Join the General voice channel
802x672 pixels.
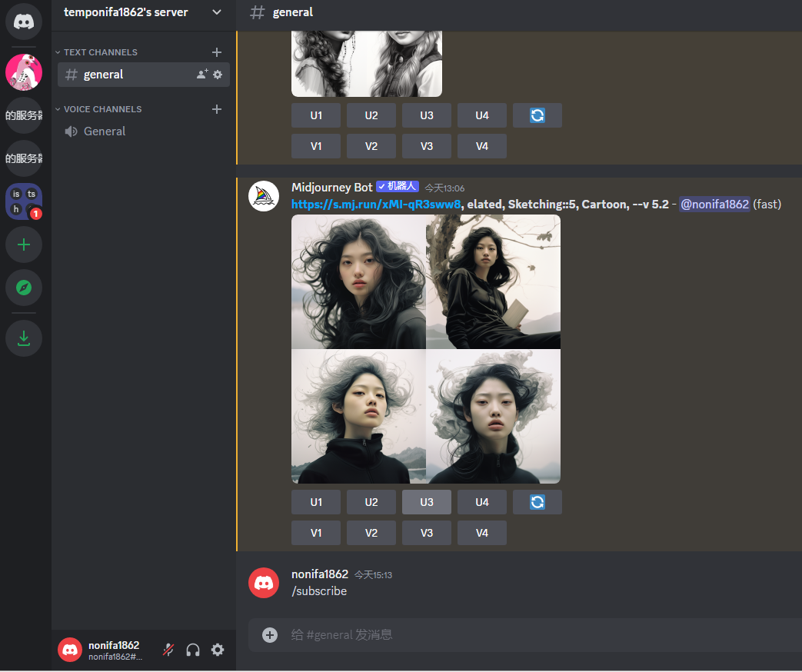click(x=105, y=131)
